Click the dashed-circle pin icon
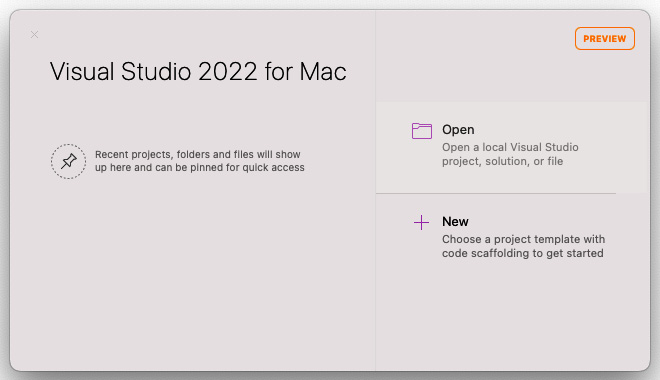This screenshot has width=660, height=380. (x=69, y=161)
